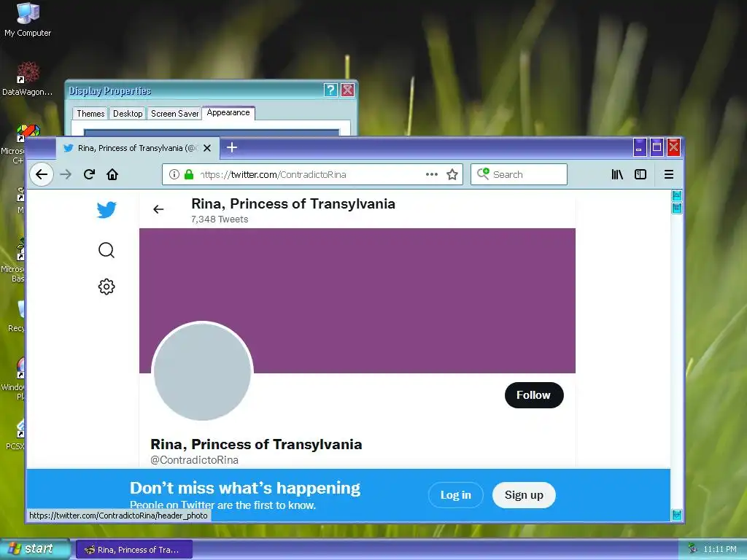Open DataWagon desktop shortcut
This screenshot has width=747, height=560.
pos(28,79)
